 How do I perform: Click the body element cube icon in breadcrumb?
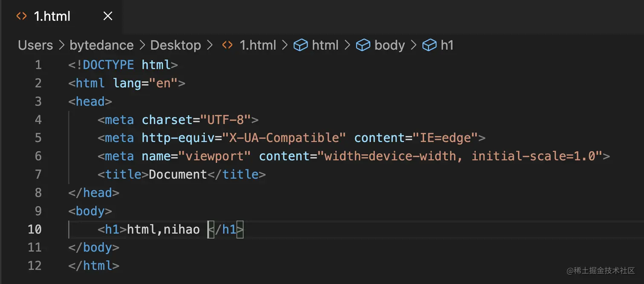tap(363, 45)
